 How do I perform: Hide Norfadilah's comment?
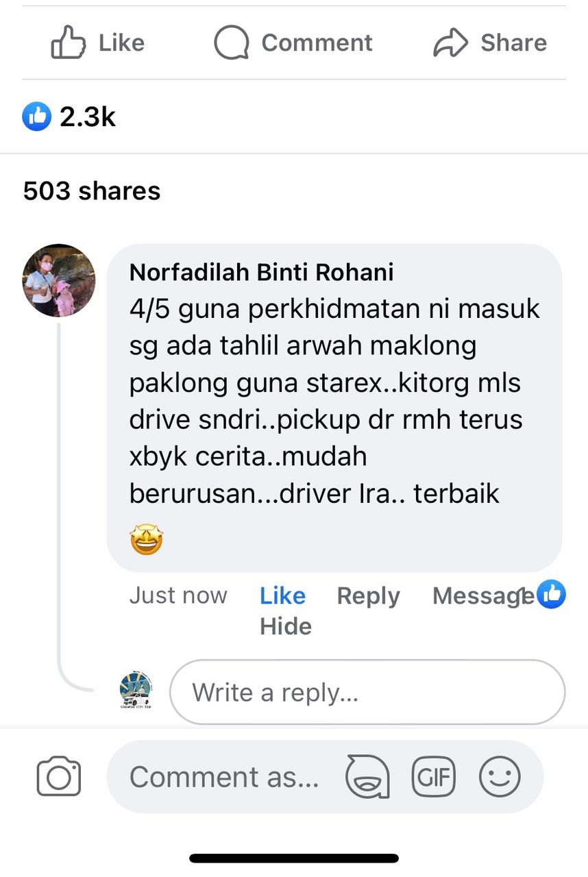[x=286, y=626]
